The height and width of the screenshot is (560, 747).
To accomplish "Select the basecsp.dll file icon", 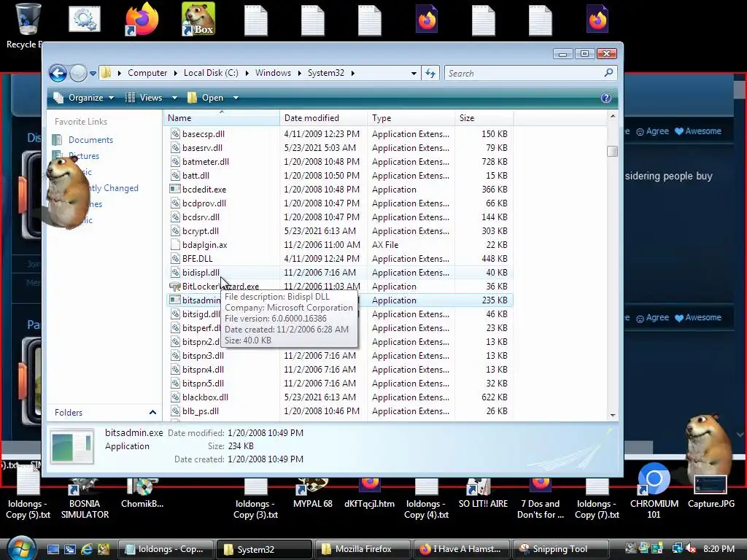I will click(175, 134).
